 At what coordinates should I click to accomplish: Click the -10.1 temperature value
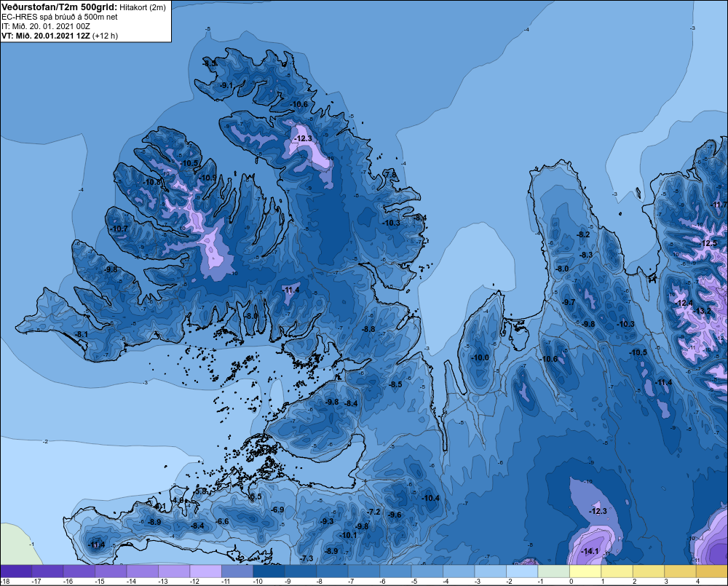tap(348, 535)
